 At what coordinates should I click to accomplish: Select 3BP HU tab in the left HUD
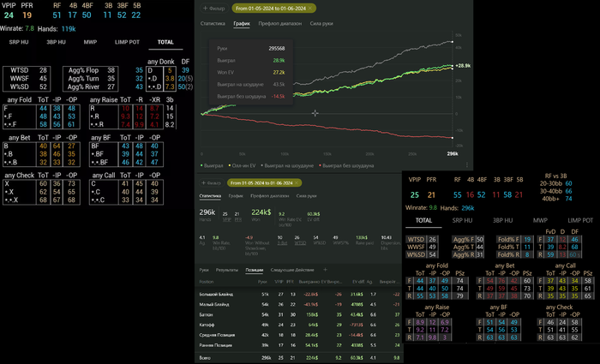(x=56, y=42)
